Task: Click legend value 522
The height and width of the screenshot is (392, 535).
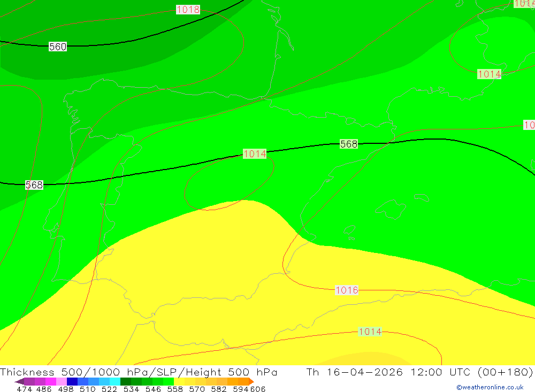Action: tap(109, 389)
